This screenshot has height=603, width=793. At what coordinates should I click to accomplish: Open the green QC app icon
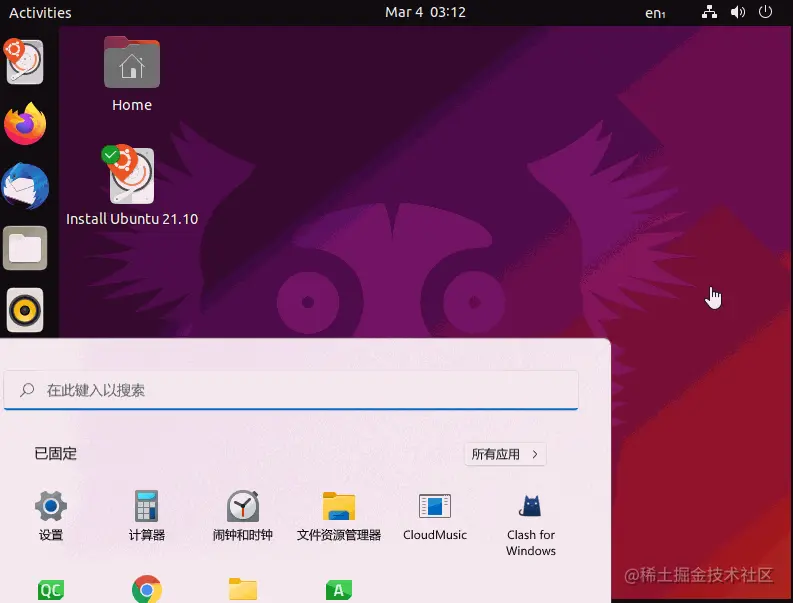click(51, 590)
